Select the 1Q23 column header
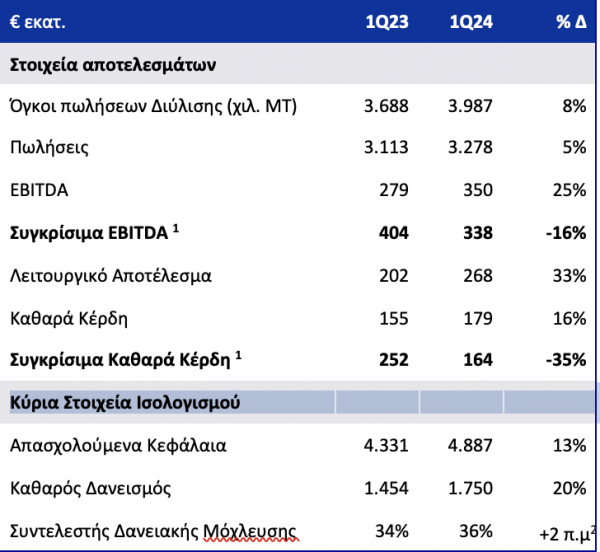600x552 pixels. pyautogui.click(x=387, y=22)
